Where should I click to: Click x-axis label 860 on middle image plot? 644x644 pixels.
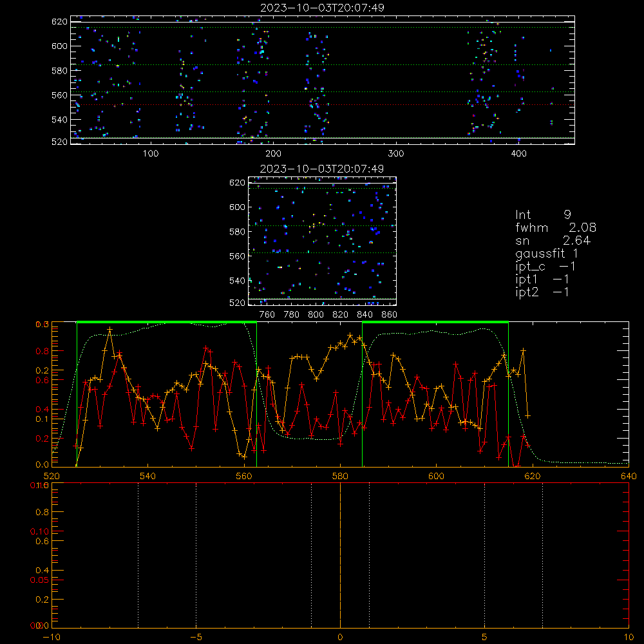click(x=390, y=315)
